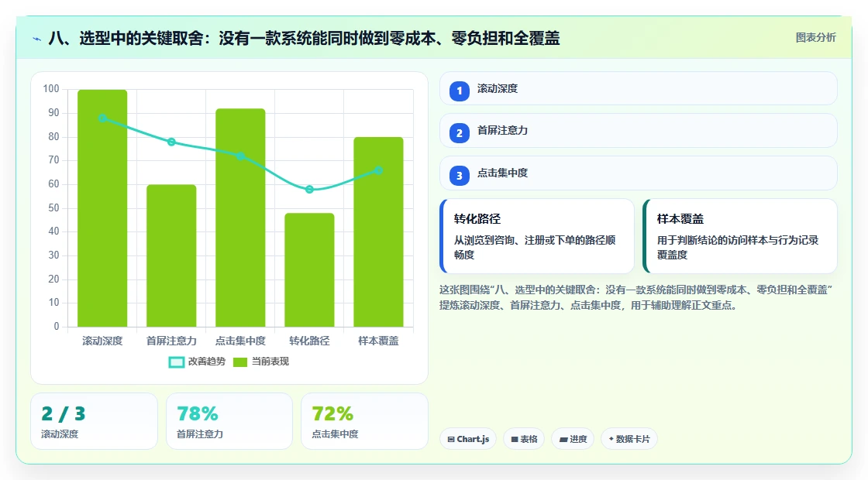The width and height of the screenshot is (868, 480).
Task: Click the 72% 点击集中度 stat card
Action: (x=364, y=421)
